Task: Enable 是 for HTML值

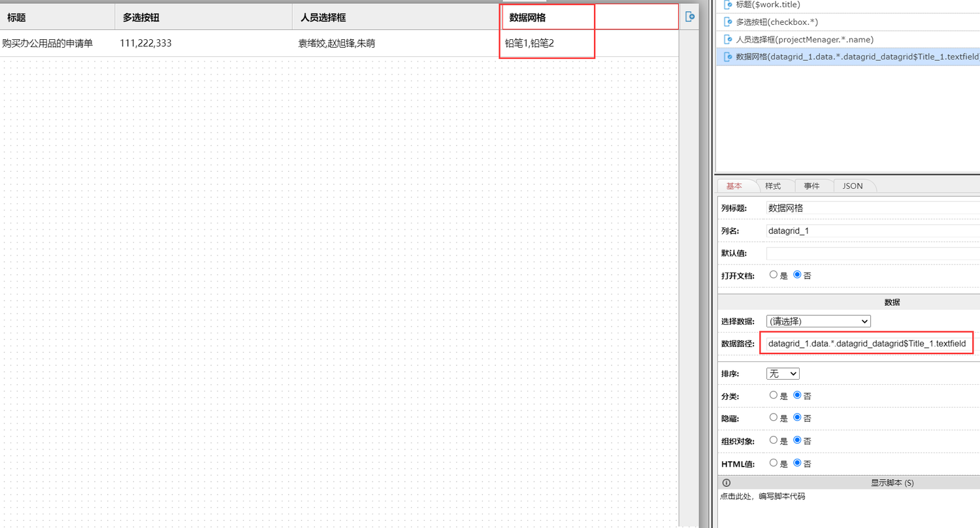Action: pyautogui.click(x=774, y=463)
